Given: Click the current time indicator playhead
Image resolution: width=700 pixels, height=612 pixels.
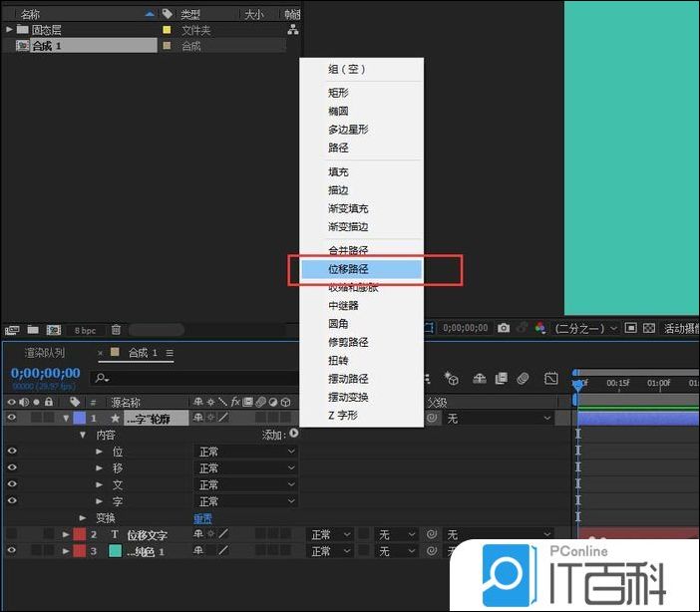Looking at the screenshot, I should tap(578, 385).
